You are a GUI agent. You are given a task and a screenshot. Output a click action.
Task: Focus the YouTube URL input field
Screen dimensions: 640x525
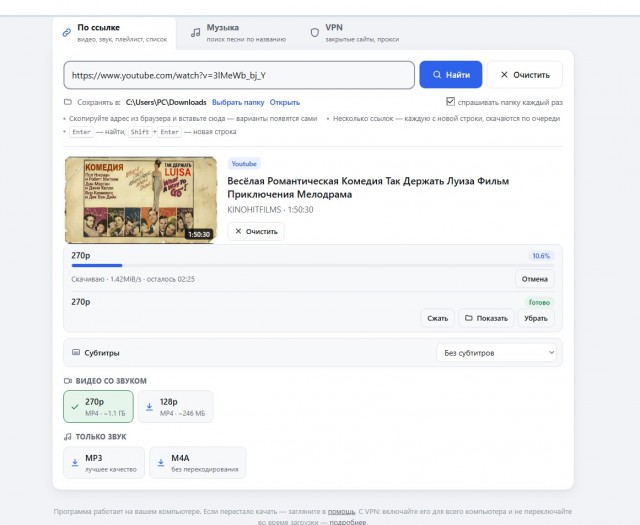tap(239, 75)
